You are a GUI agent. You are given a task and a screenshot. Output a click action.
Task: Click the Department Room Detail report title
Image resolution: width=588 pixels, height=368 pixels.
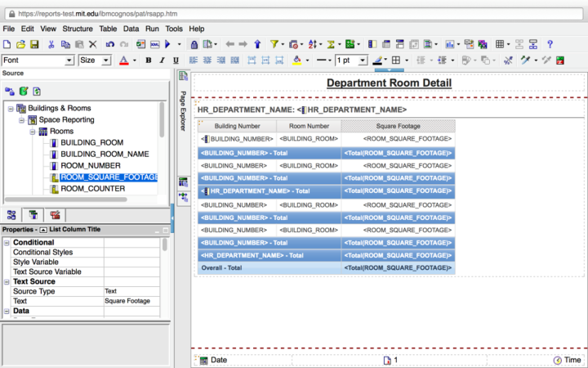(388, 83)
